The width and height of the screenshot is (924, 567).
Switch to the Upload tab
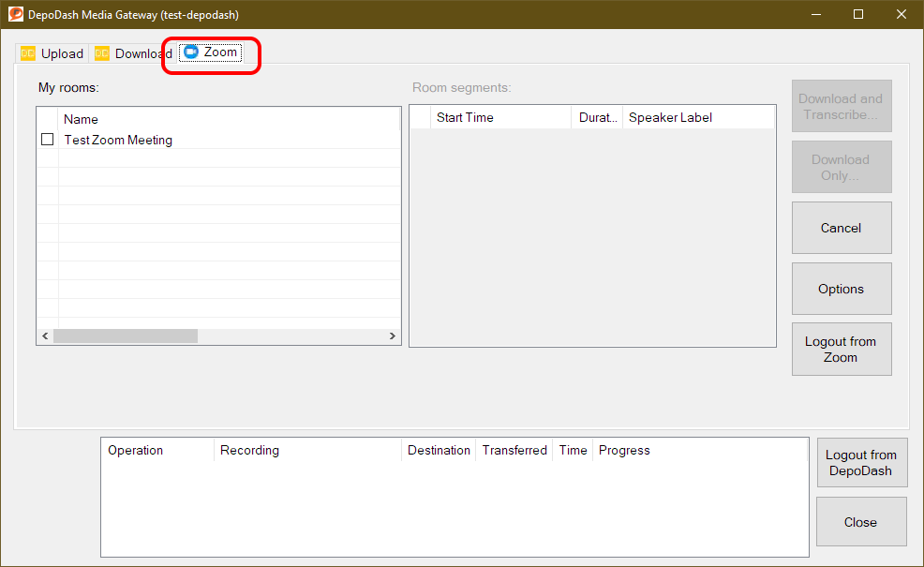[x=52, y=53]
